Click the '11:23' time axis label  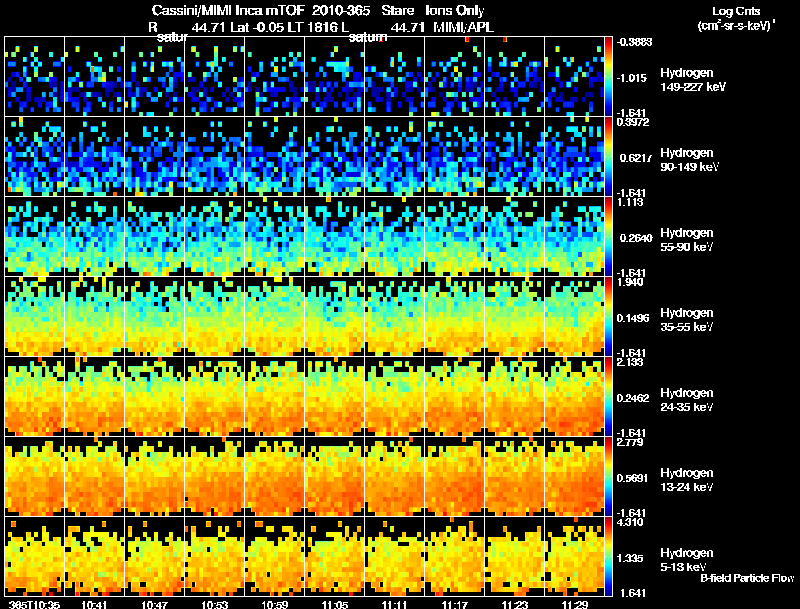(515, 605)
